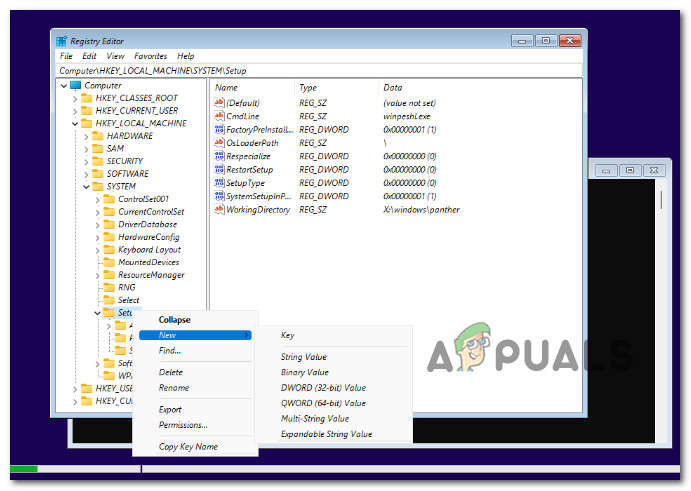The height and width of the screenshot is (491, 691).
Task: Click the Type column header
Action: 336,87
